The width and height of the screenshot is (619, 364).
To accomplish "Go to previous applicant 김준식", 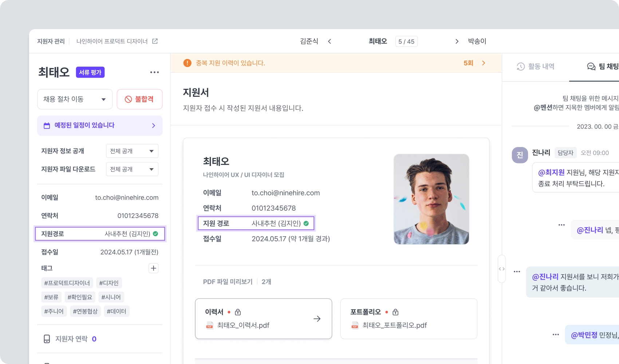I will pyautogui.click(x=309, y=41).
